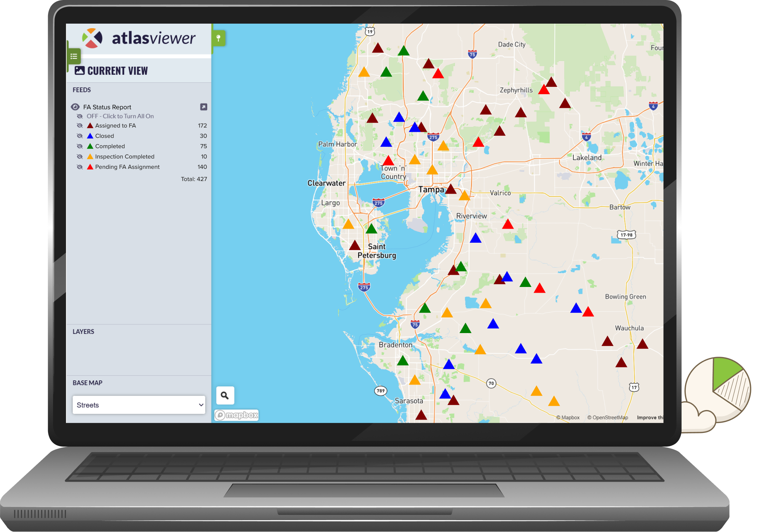Toggle visibility of Closed category
Screen dimensions: 757x532
(80, 136)
